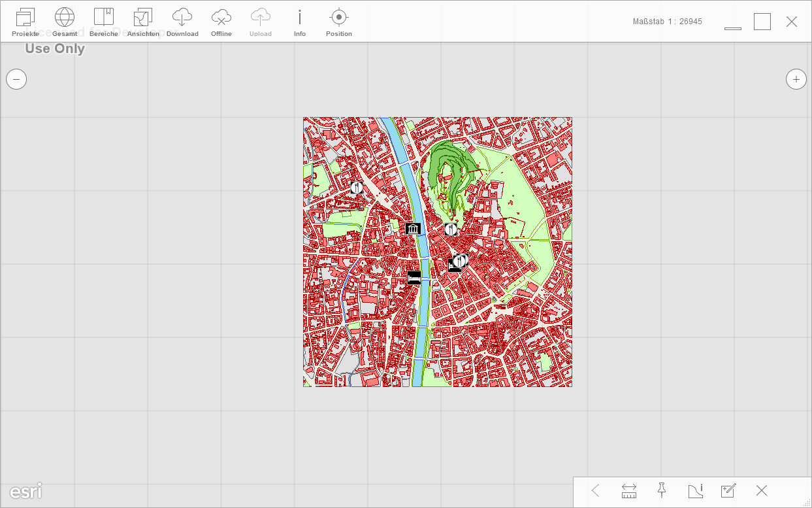This screenshot has width=812, height=508.
Task: Zoom in with the plus button
Action: pyautogui.click(x=796, y=79)
